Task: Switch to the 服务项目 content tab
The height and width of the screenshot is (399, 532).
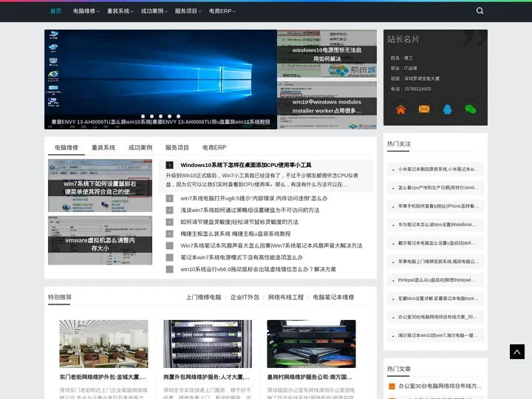Action: coord(177,148)
